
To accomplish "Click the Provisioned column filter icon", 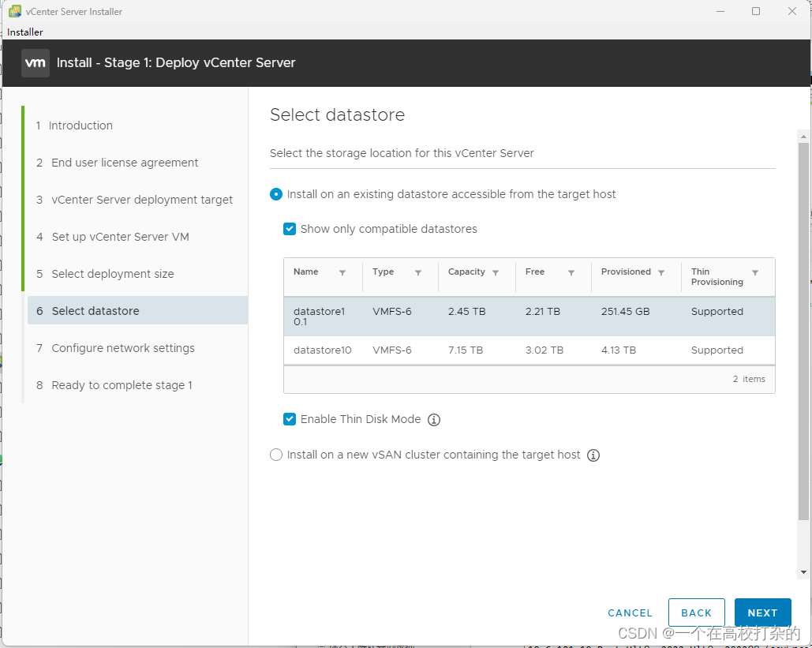I will [x=661, y=272].
